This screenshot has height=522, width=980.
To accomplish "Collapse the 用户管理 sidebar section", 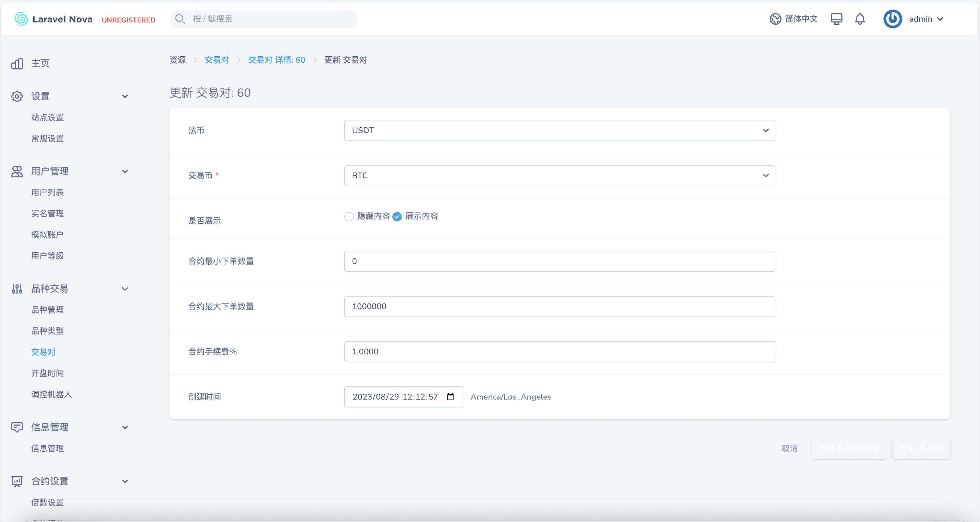I will 125,172.
